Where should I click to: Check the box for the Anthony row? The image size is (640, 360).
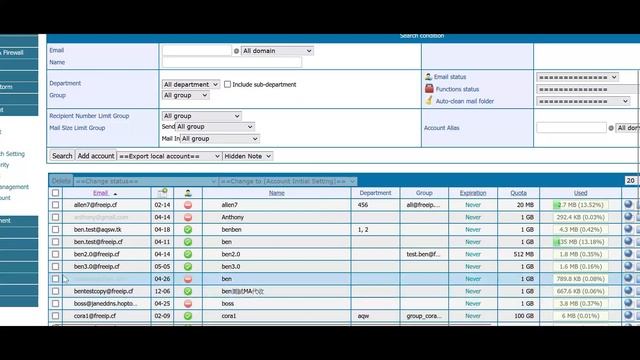(56, 217)
